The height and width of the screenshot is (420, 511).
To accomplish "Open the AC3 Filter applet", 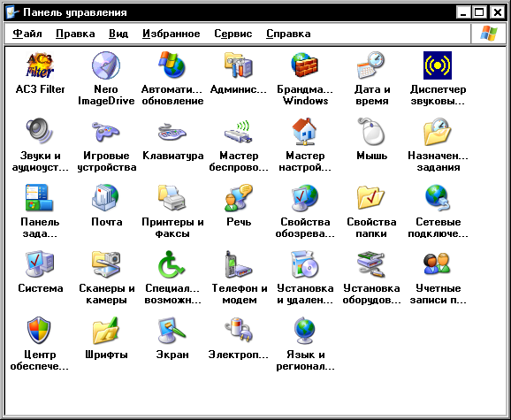I will tap(40, 65).
